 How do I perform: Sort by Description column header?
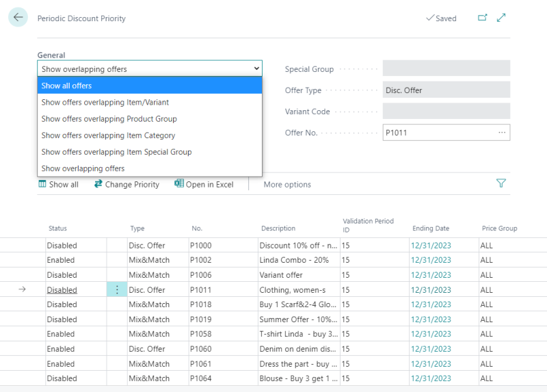278,228
